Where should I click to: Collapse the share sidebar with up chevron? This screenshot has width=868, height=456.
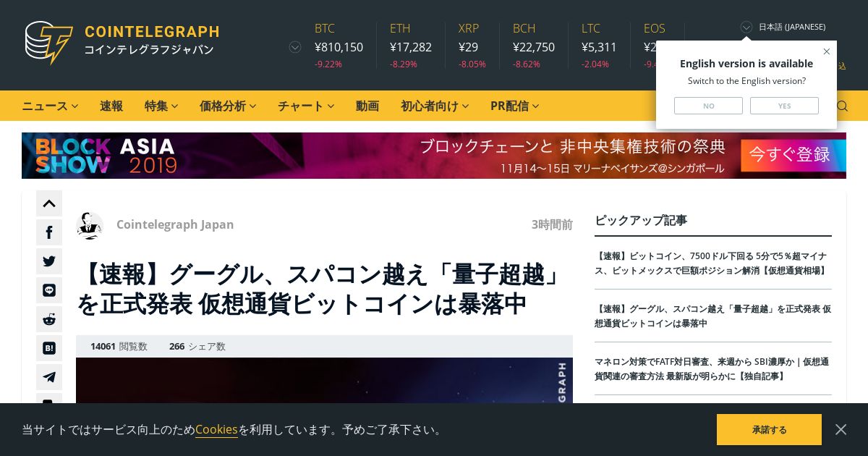[x=49, y=203]
